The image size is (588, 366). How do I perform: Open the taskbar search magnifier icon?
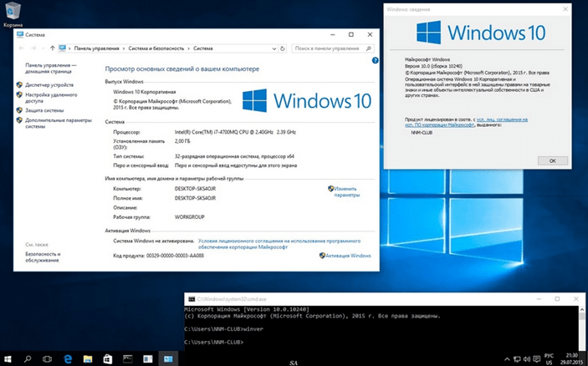pyautogui.click(x=28, y=358)
